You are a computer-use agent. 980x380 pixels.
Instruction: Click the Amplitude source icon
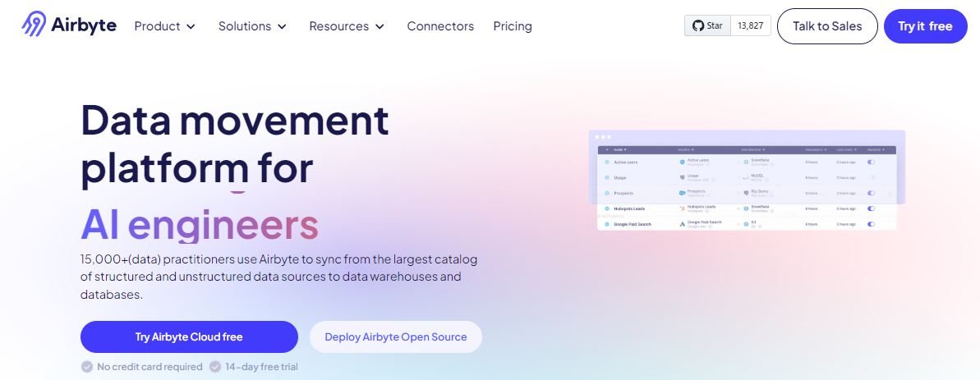pos(683,163)
